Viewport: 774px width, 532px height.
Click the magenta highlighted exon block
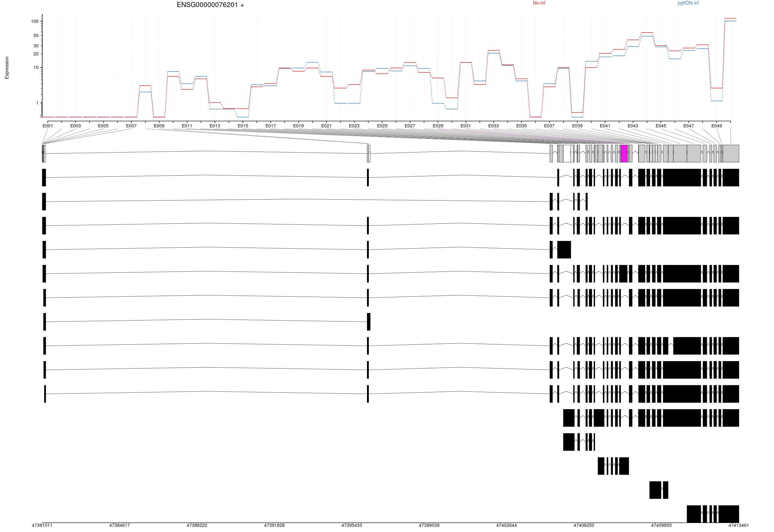pyautogui.click(x=624, y=154)
